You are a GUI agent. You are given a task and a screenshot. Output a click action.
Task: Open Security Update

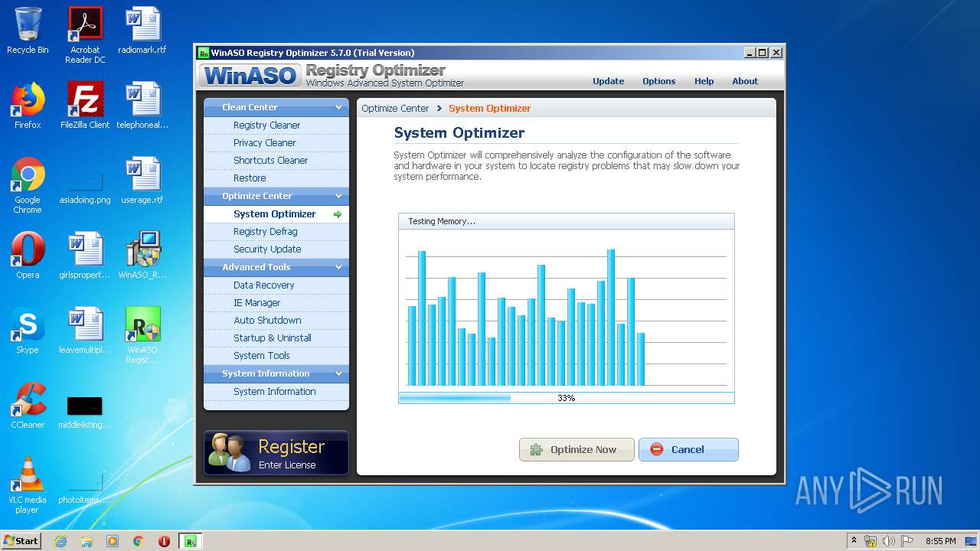click(276, 249)
